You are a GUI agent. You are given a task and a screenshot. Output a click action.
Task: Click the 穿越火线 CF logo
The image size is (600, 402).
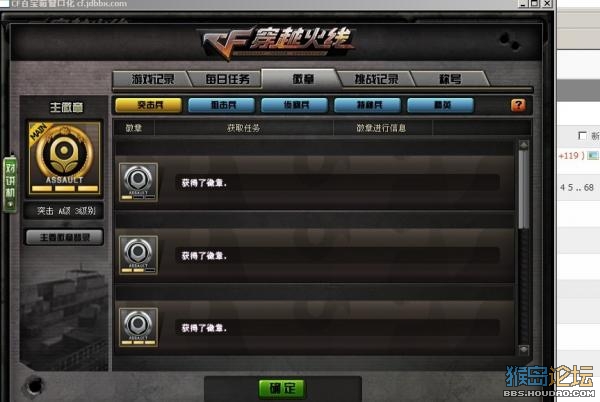tap(277, 42)
